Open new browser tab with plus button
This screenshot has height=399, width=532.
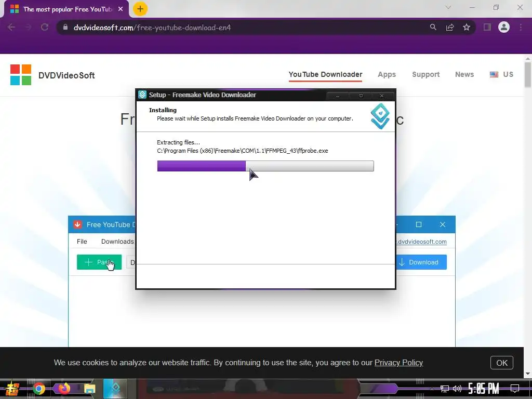tap(140, 9)
